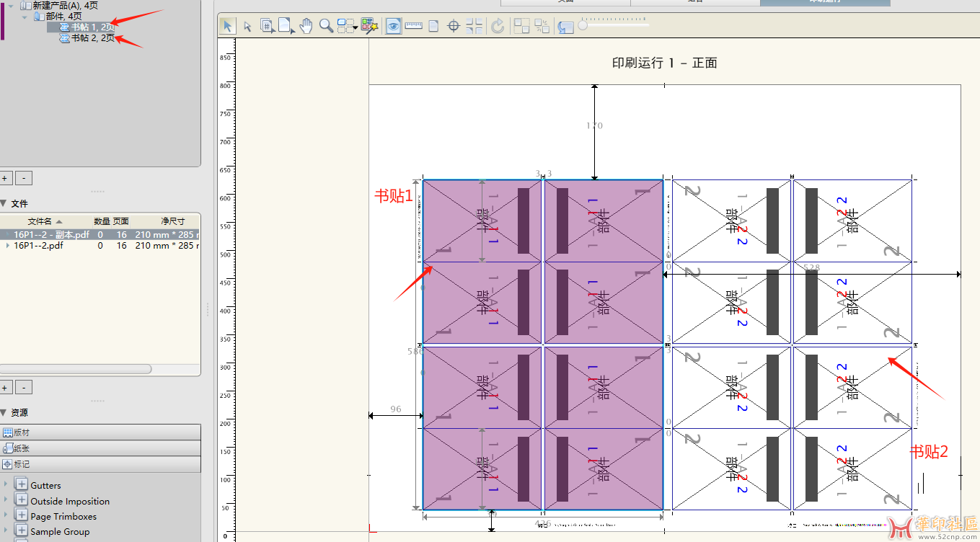Toggle the crosshair marks display
This screenshot has height=542, width=980.
tap(454, 27)
